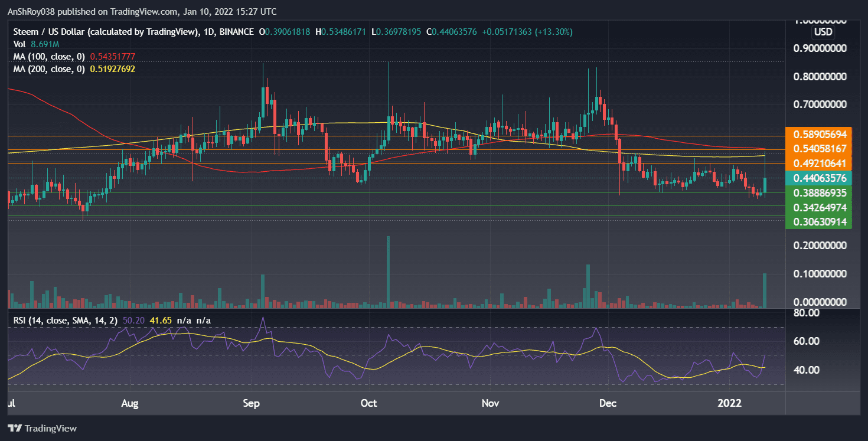Viewport: 868px width, 441px height.
Task: Click the orange 0.49210641 price label
Action: click(x=820, y=163)
